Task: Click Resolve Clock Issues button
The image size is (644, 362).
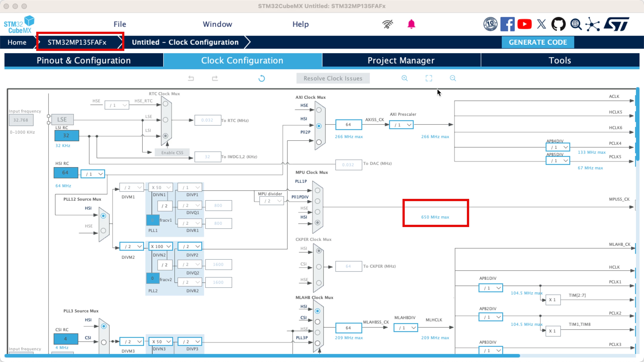Action: tap(333, 78)
